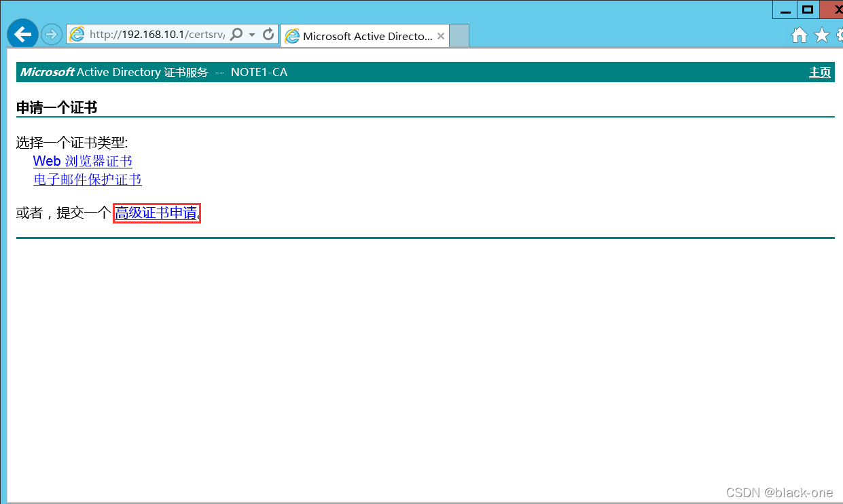843x504 pixels.
Task: Click the search magnifier in address bar
Action: click(236, 35)
